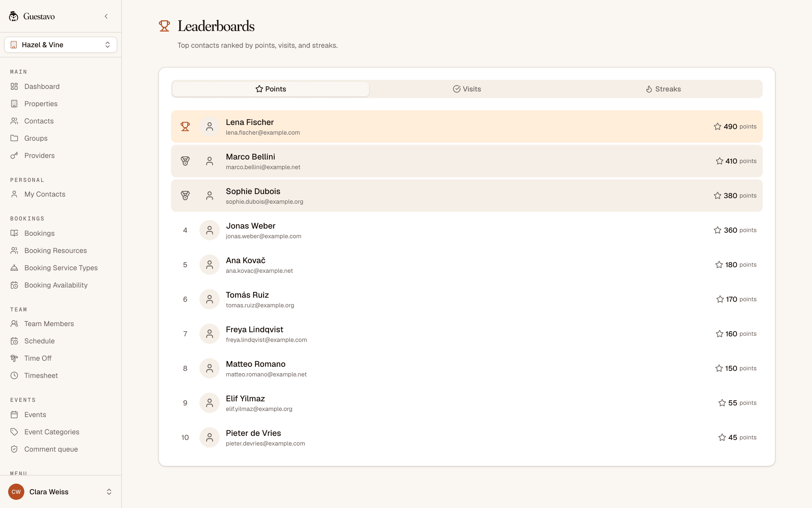This screenshot has height=508, width=812.
Task: Click the My Contacts person icon
Action: 14,194
